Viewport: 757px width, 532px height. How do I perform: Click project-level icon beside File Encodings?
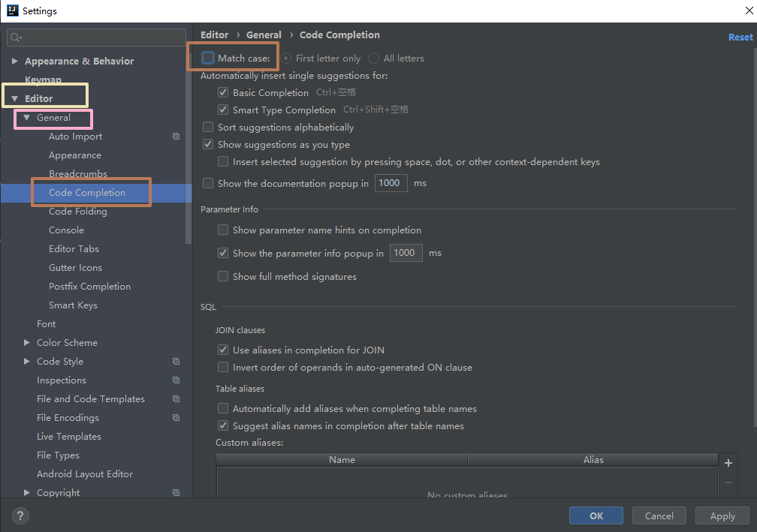176,418
